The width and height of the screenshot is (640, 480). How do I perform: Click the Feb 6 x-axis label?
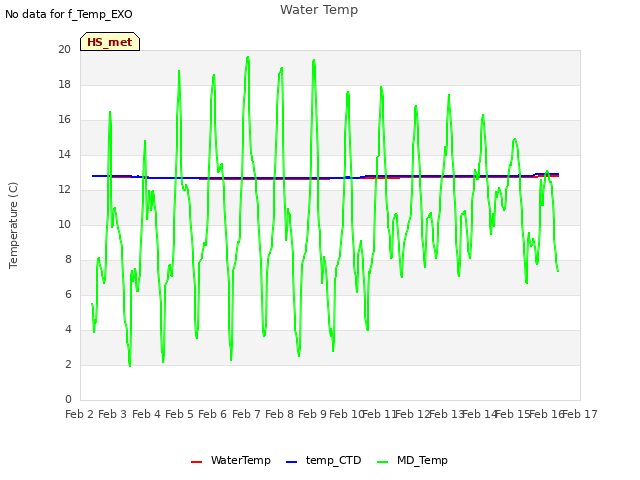pos(213,414)
